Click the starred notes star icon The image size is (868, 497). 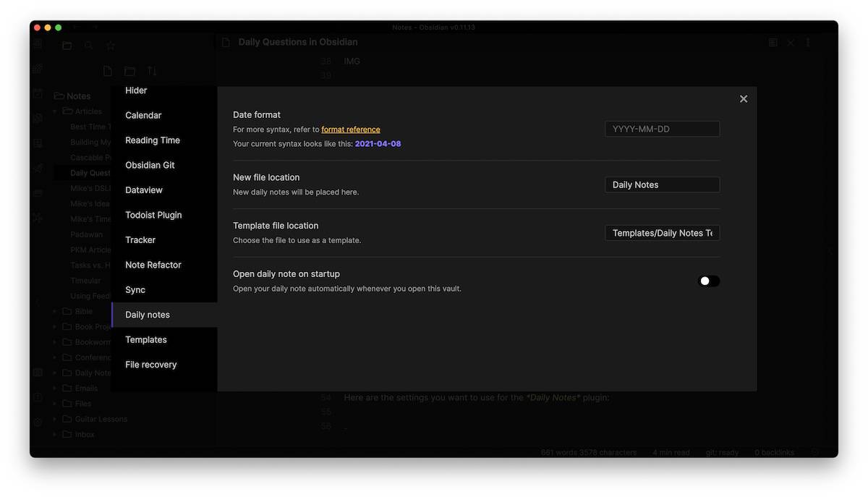coord(111,46)
